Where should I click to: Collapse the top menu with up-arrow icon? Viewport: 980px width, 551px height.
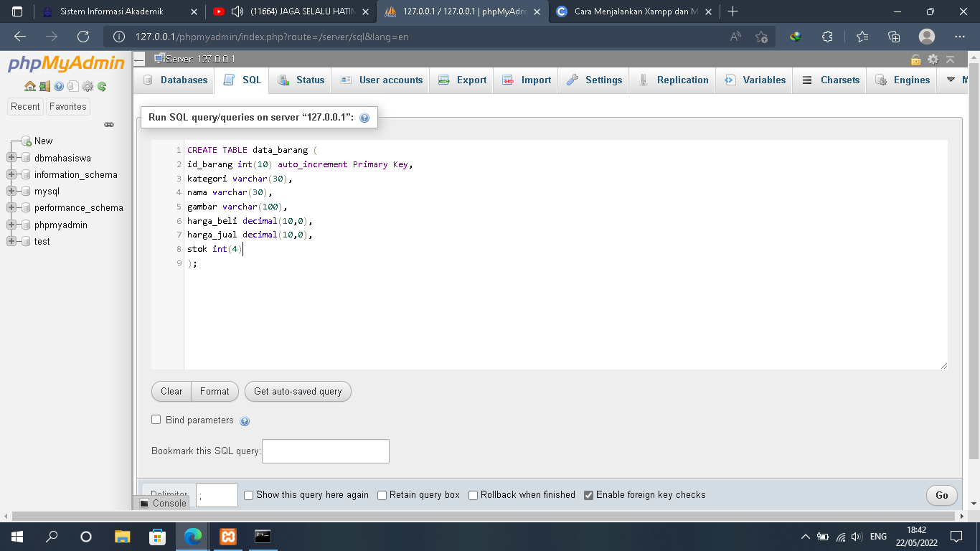click(950, 60)
